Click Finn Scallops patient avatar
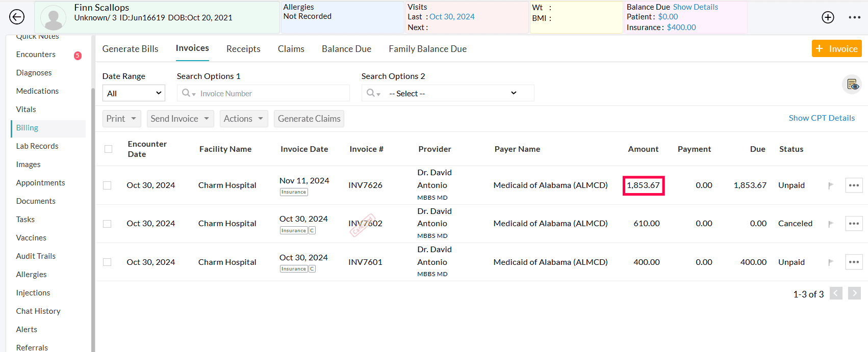The height and width of the screenshot is (352, 868). pos(53,18)
